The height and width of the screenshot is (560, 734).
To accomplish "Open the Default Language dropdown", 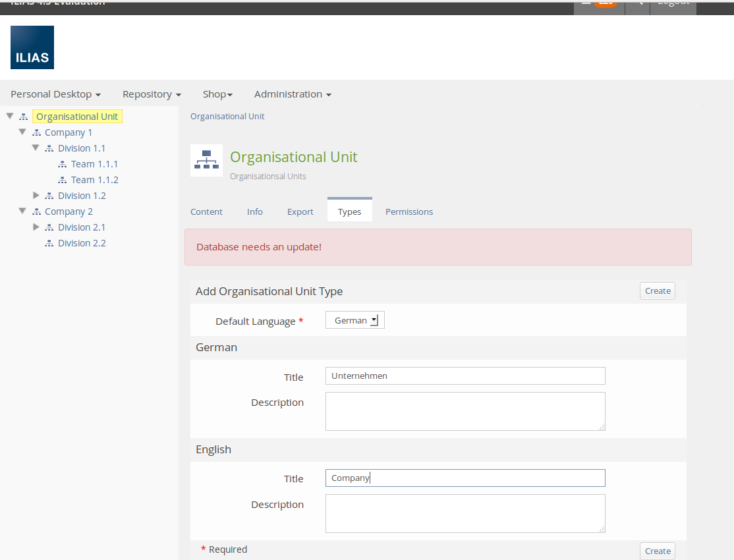I will tap(354, 320).
